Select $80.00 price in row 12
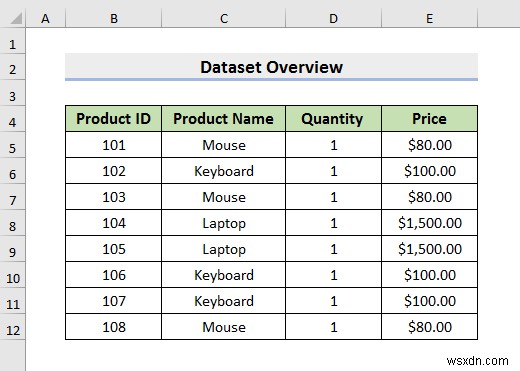520x371 pixels. click(429, 327)
